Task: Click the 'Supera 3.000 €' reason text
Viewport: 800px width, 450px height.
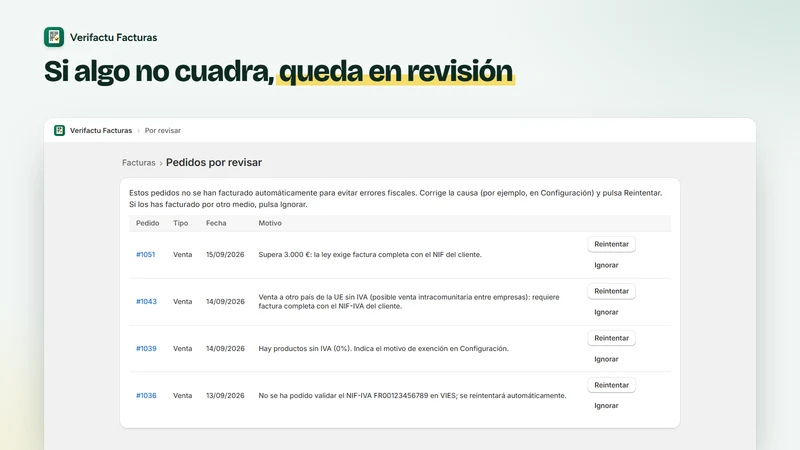Action: 370,255
